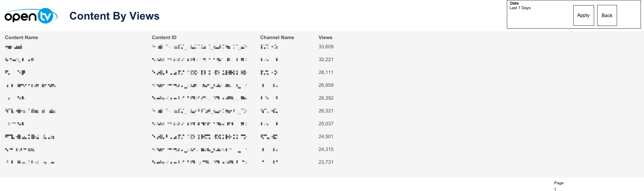Sort by Content ID column header

pos(164,38)
